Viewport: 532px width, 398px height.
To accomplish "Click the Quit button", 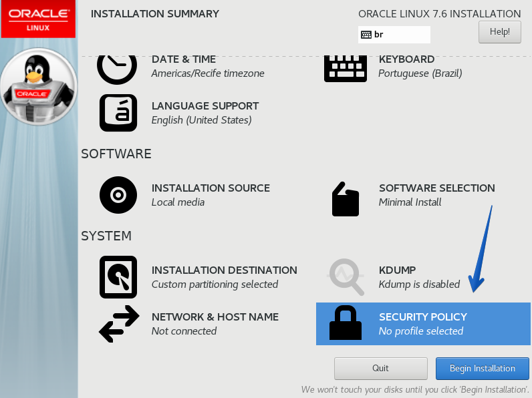I will 380,368.
